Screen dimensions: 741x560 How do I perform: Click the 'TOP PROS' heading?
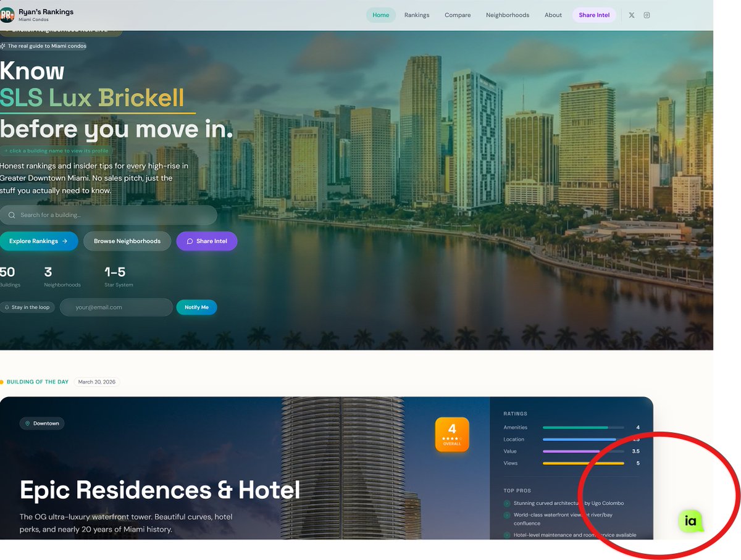point(517,490)
